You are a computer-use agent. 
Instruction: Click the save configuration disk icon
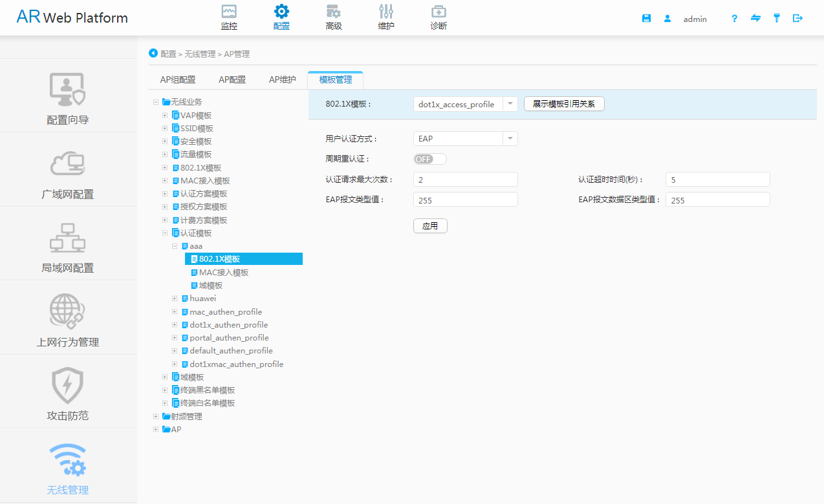(646, 19)
